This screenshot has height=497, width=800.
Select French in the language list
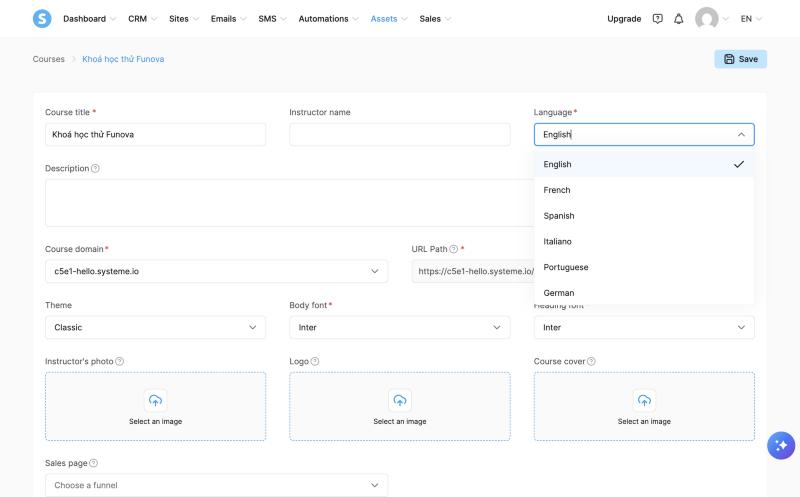[644, 190]
